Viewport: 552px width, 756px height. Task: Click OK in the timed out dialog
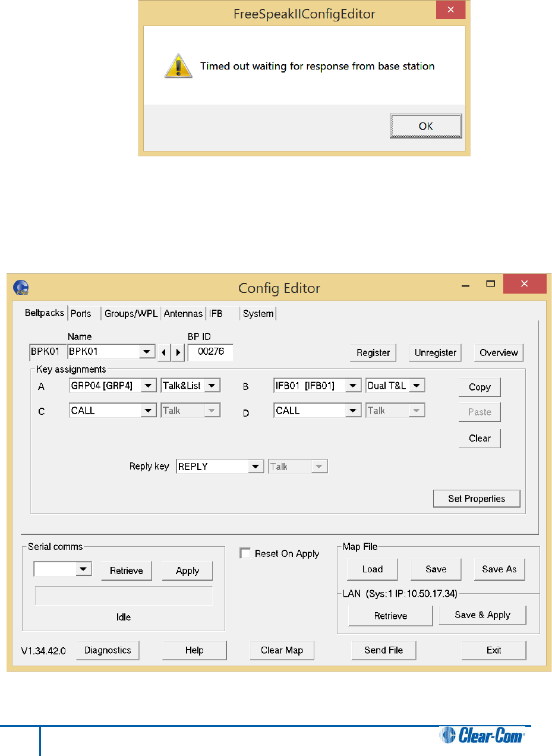click(425, 126)
